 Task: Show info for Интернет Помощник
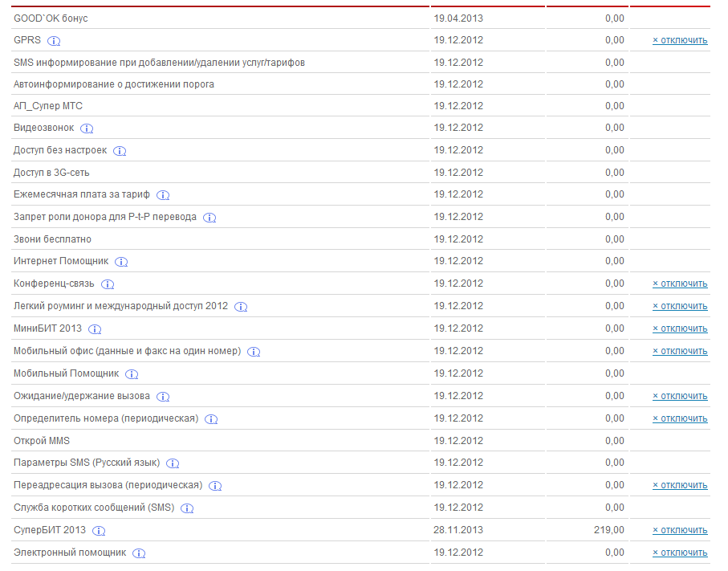[122, 262]
